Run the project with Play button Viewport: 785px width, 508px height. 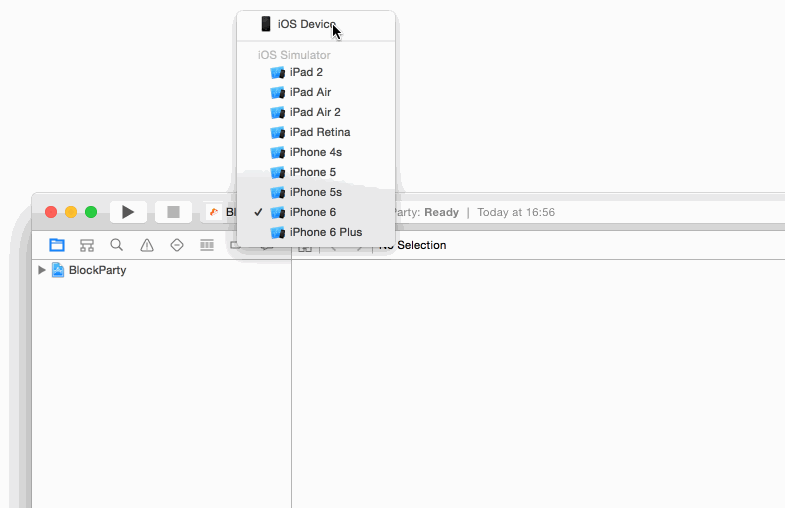coord(128,212)
